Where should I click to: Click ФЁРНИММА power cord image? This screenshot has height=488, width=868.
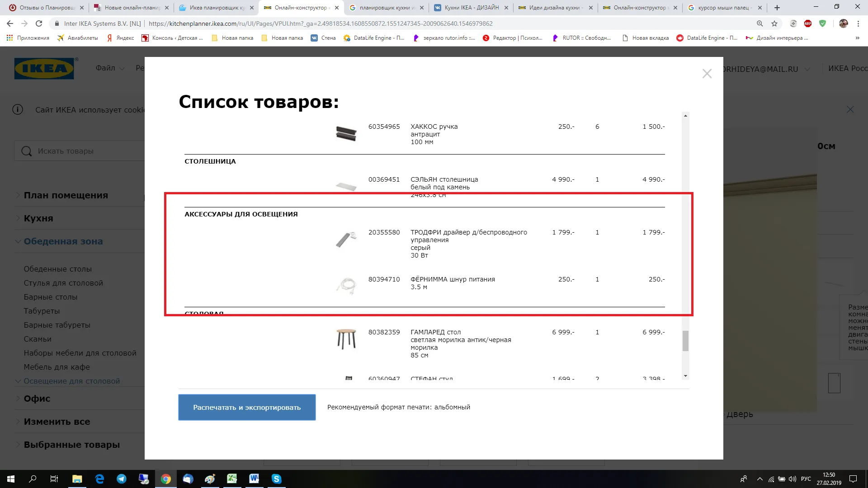(x=346, y=286)
